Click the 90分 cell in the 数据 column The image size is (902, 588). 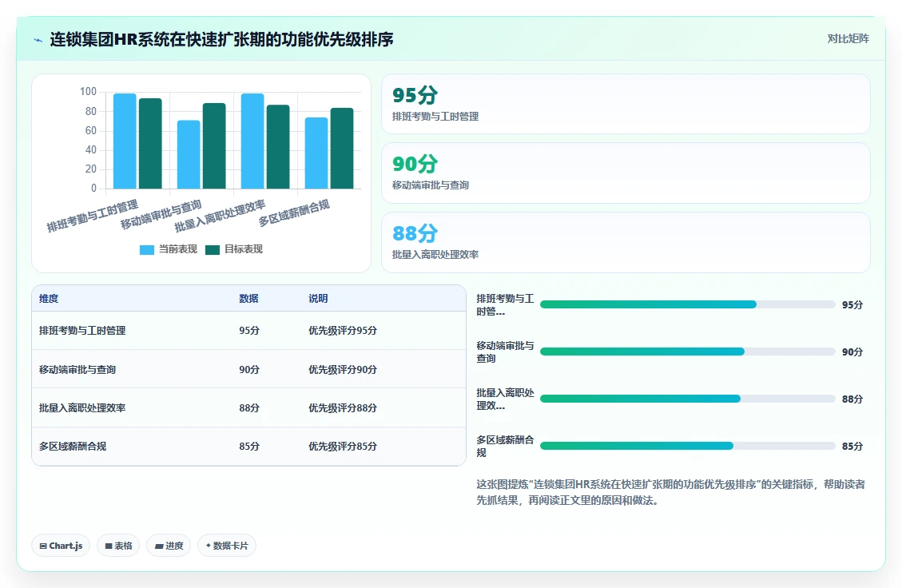(249, 369)
